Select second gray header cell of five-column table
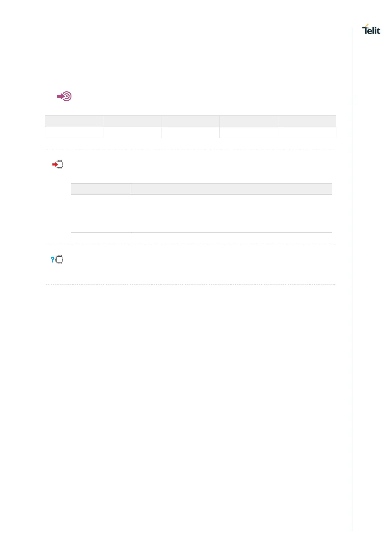 coord(133,121)
